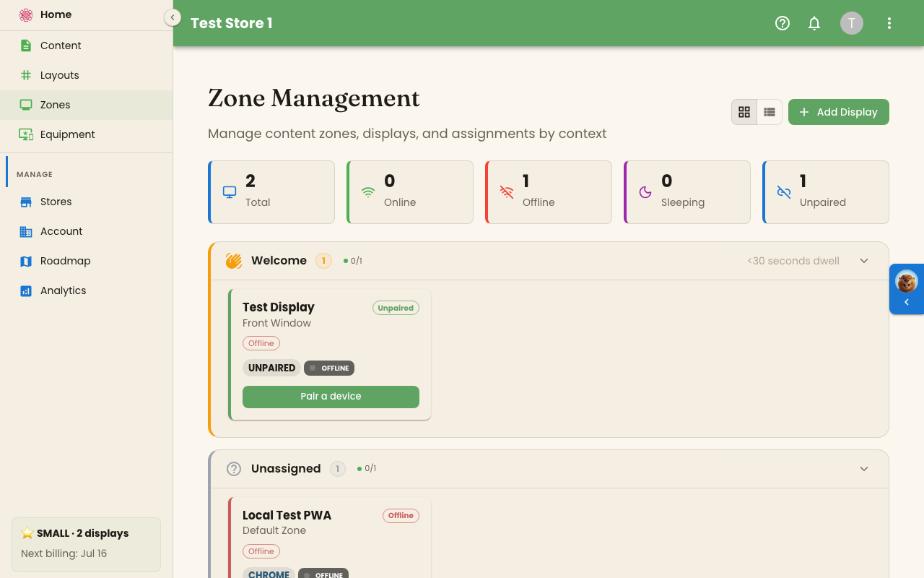
Task: Open Content menu item
Action: coord(87,46)
